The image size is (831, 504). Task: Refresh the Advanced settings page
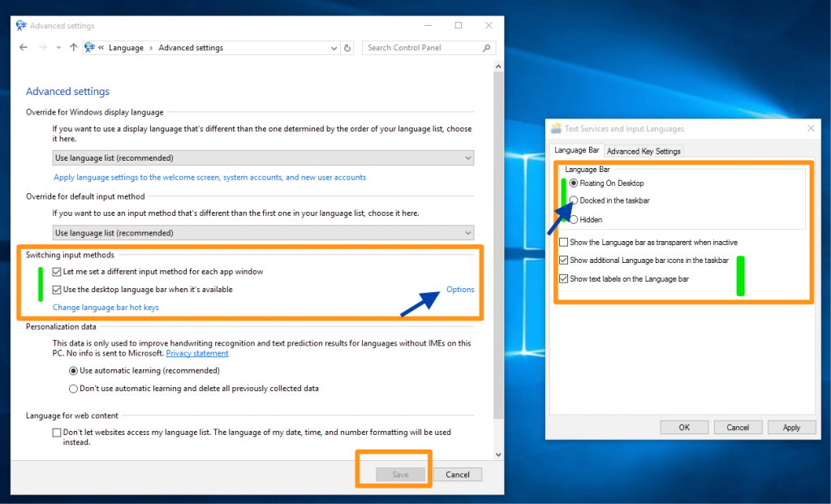pos(347,48)
